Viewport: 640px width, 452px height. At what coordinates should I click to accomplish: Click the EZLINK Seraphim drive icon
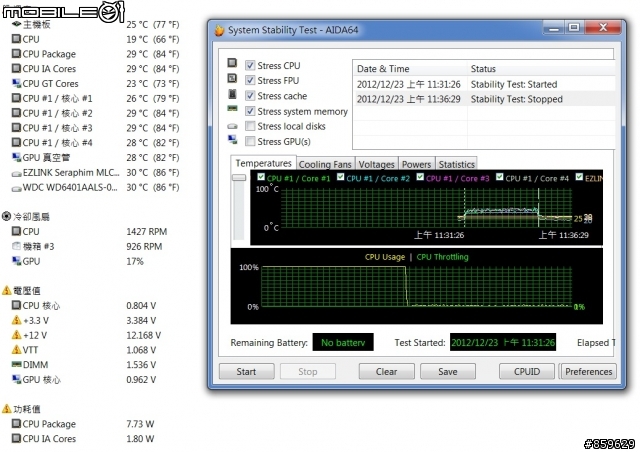point(16,173)
